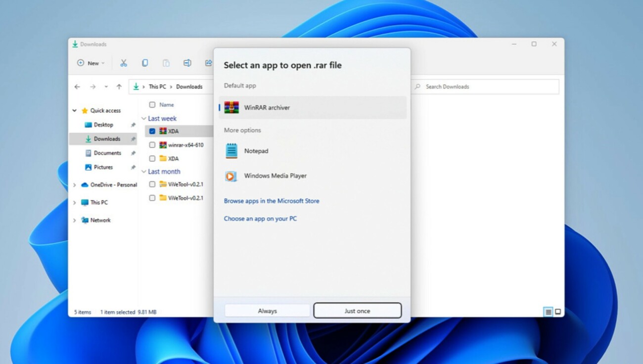The image size is (643, 364).
Task: Click the green download icon in address bar
Action: click(x=136, y=87)
